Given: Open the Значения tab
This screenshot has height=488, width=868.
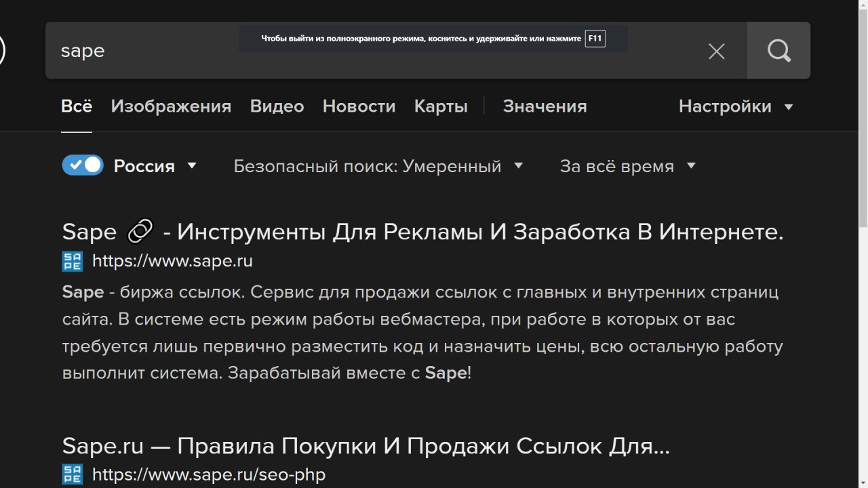Looking at the screenshot, I should point(545,106).
